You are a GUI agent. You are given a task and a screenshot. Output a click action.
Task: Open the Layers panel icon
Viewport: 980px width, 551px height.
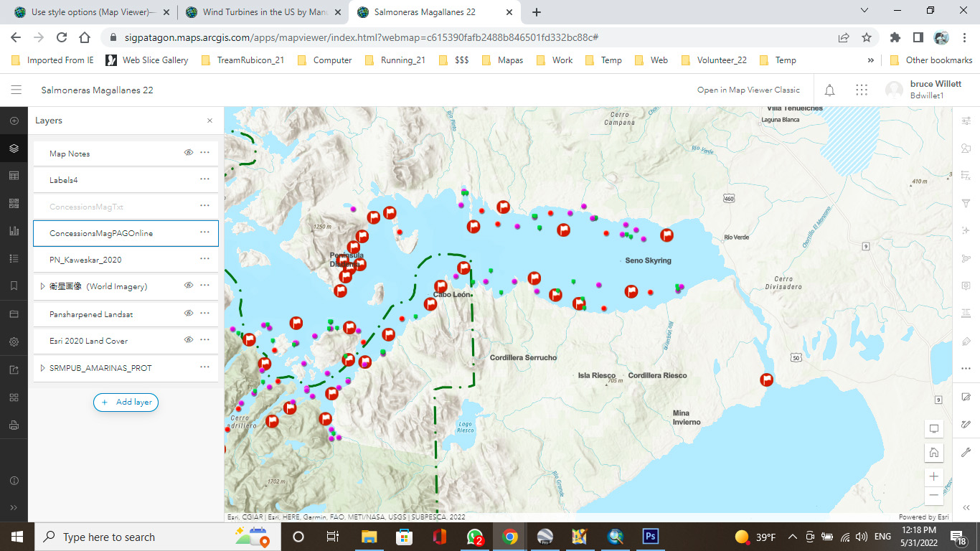[13, 149]
